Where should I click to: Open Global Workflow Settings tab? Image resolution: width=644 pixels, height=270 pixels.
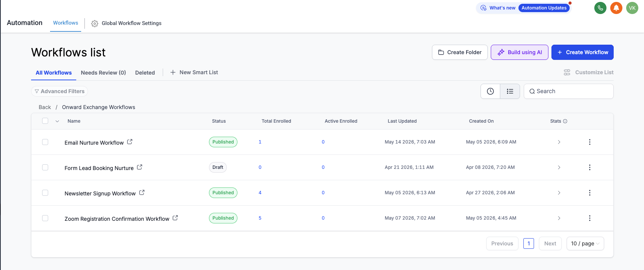(x=127, y=23)
